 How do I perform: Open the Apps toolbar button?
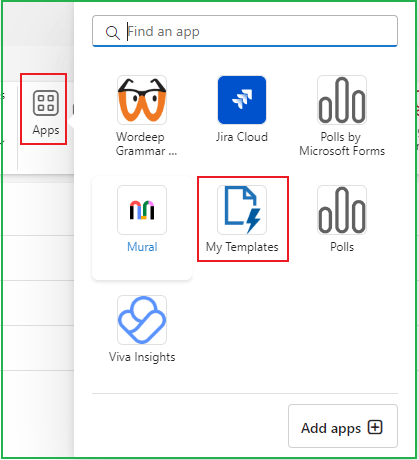(46, 112)
